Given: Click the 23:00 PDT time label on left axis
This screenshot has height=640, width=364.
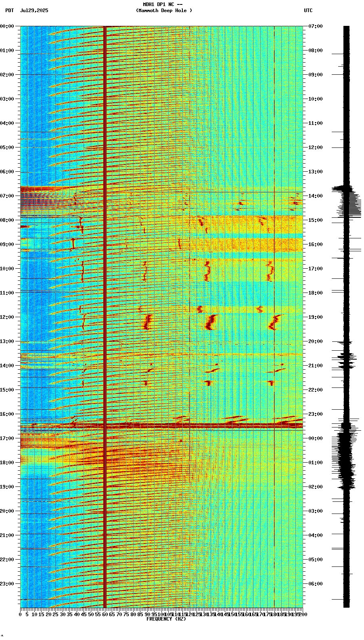Looking at the screenshot, I should (x=7, y=584).
